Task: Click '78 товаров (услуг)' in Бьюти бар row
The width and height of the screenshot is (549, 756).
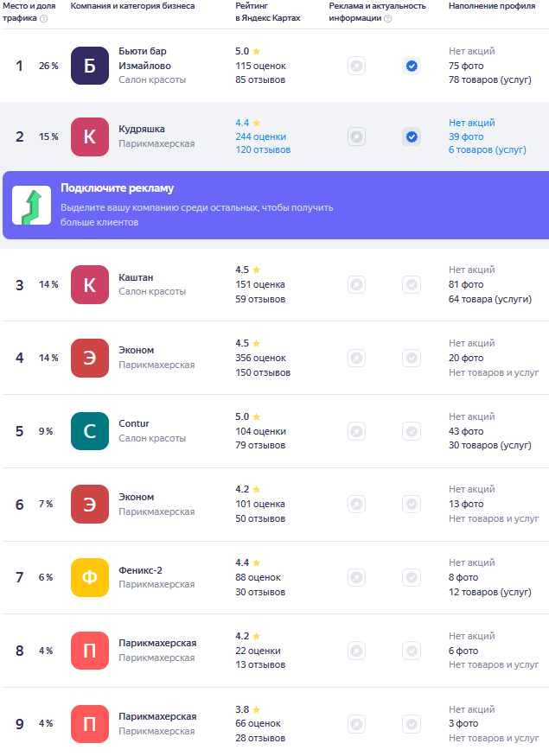Action: [490, 80]
